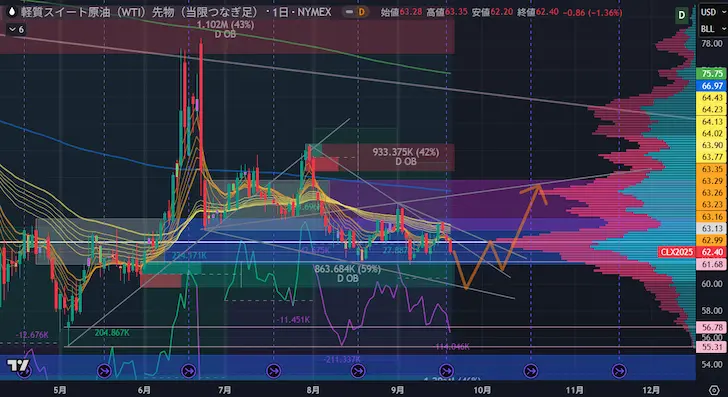The height and width of the screenshot is (397, 728).
Task: Click the CLX2025 price label
Action: (x=677, y=252)
